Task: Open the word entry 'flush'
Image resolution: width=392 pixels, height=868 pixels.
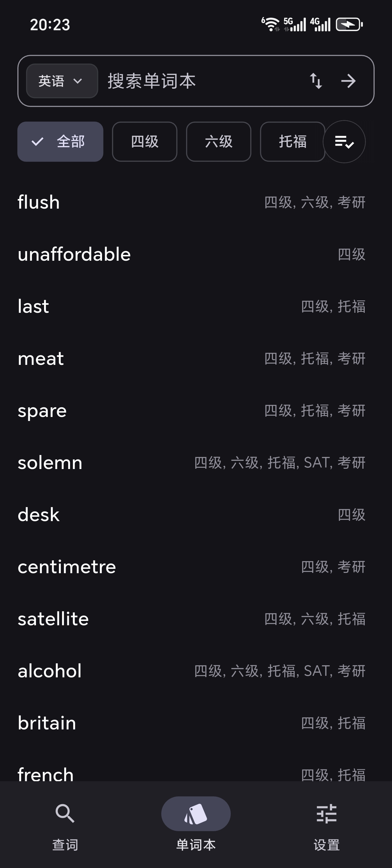Action: click(39, 202)
